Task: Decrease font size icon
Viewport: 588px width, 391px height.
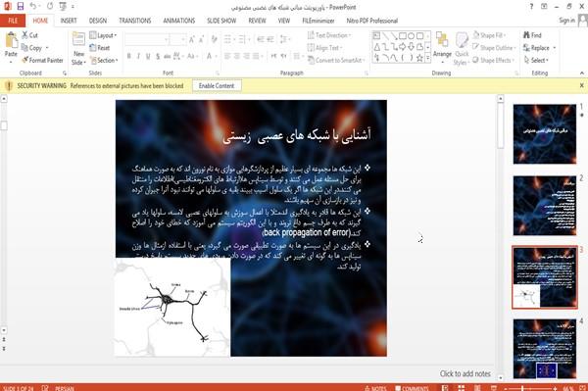Action: (202, 39)
